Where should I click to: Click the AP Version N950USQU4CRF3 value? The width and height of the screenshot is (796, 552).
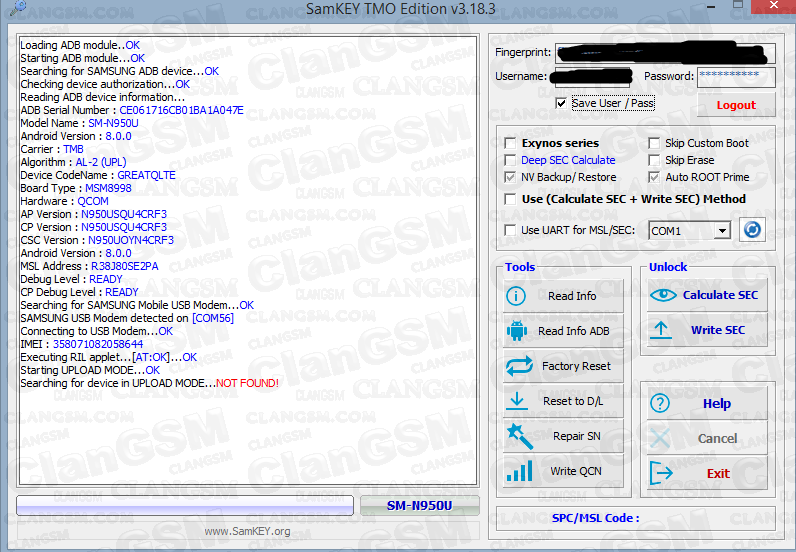pos(124,214)
